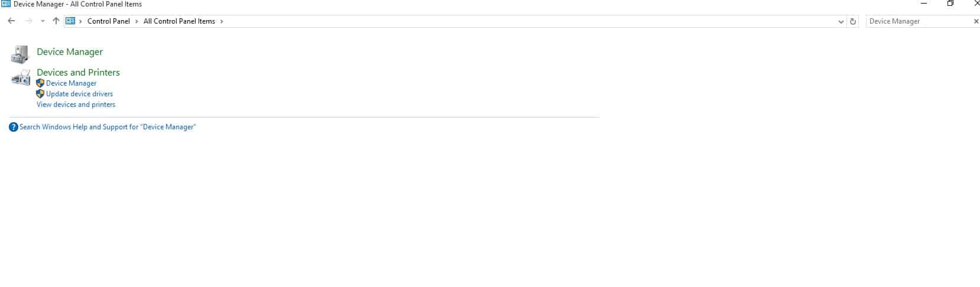980x287 pixels.
Task: Open the recent locations dropdown arrow
Action: (43, 21)
